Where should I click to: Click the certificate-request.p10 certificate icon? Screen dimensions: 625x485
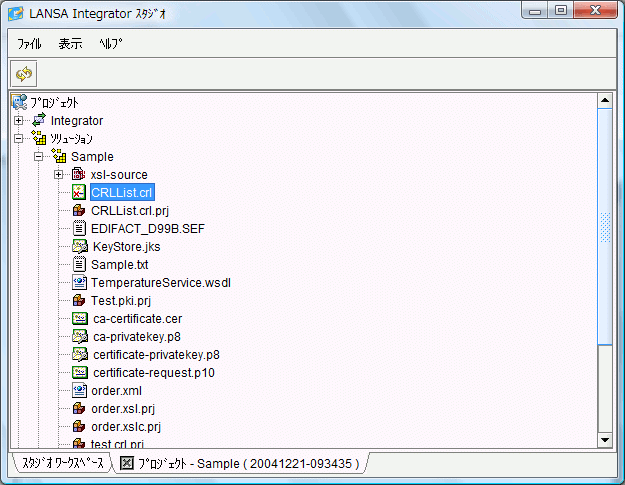pyautogui.click(x=80, y=372)
